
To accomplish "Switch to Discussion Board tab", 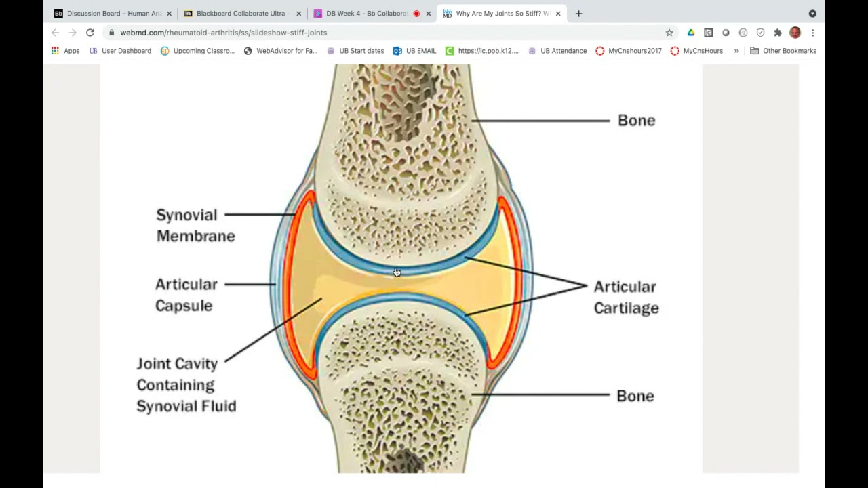I will point(108,14).
